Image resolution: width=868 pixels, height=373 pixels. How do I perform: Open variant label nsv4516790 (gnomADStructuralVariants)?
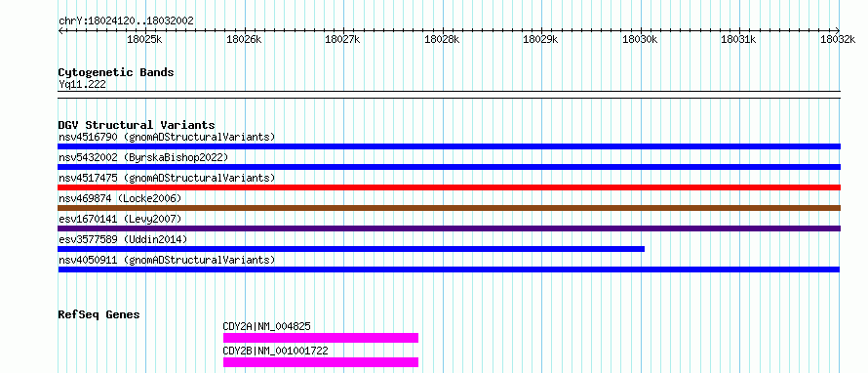pyautogui.click(x=167, y=137)
